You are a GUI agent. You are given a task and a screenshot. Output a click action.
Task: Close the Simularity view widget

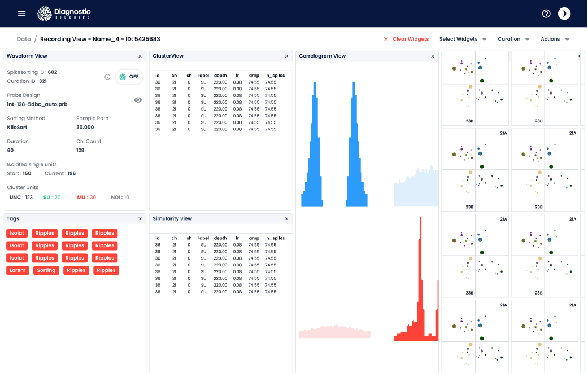point(286,218)
